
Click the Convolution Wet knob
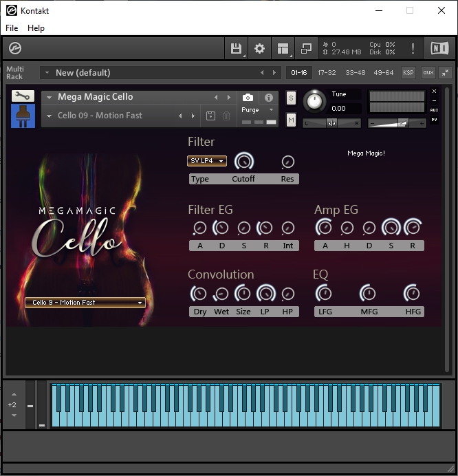(x=221, y=294)
